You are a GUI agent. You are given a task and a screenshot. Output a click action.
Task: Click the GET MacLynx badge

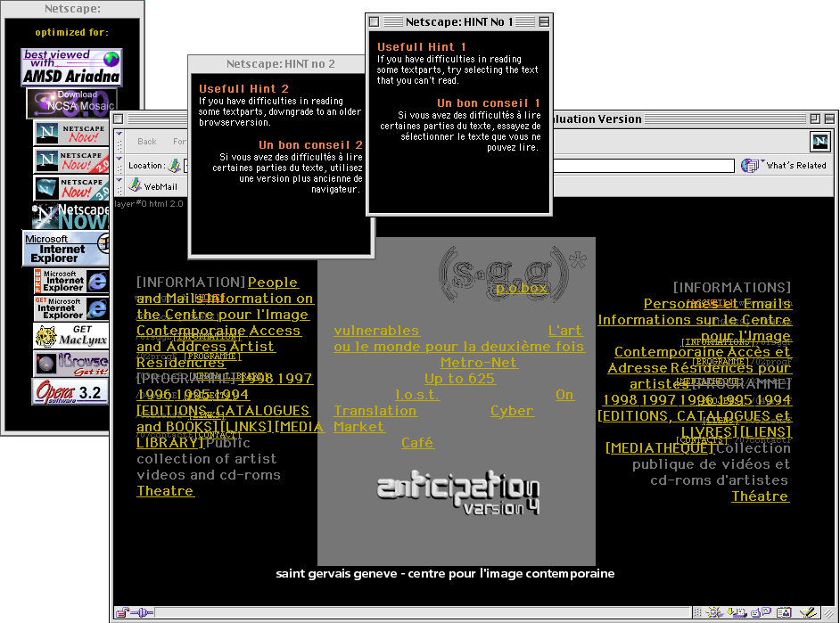[70, 336]
